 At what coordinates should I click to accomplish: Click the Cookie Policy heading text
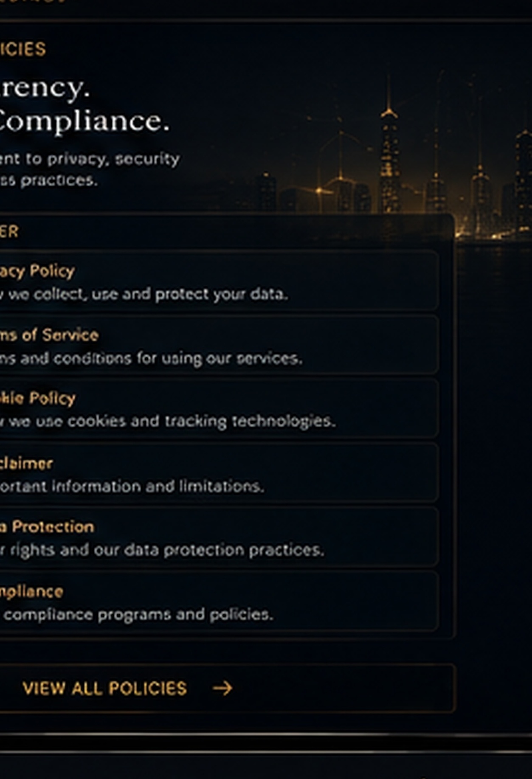[x=38, y=399]
